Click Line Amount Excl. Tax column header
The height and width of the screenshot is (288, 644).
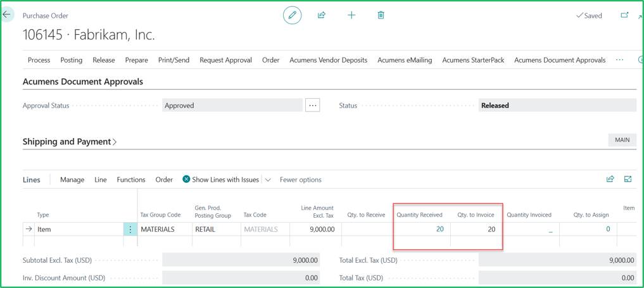pyautogui.click(x=317, y=211)
